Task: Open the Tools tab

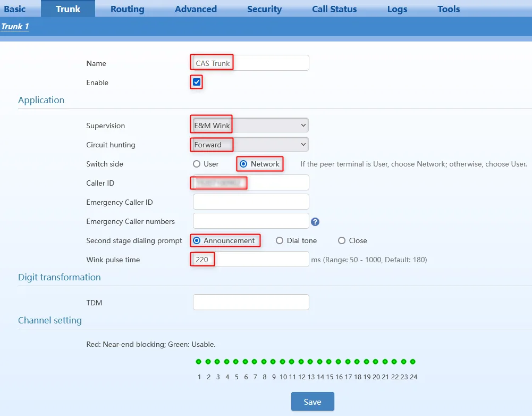Action: pyautogui.click(x=449, y=9)
